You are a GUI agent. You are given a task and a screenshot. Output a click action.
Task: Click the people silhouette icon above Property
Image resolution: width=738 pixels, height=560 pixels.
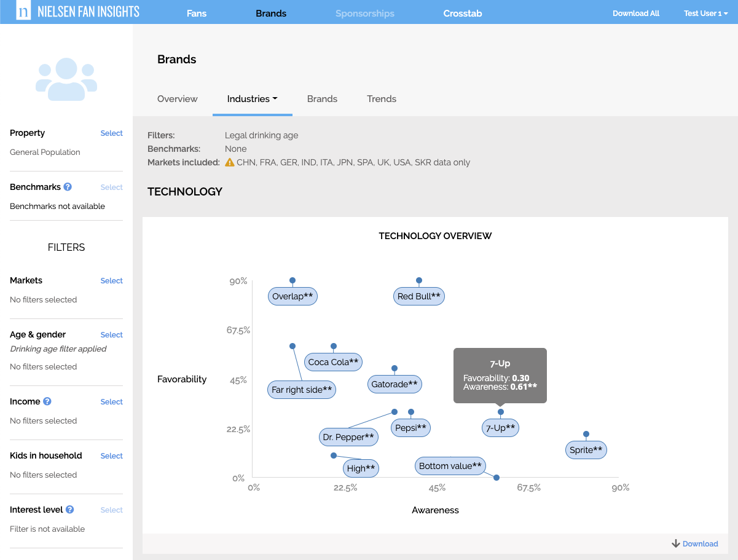66,79
